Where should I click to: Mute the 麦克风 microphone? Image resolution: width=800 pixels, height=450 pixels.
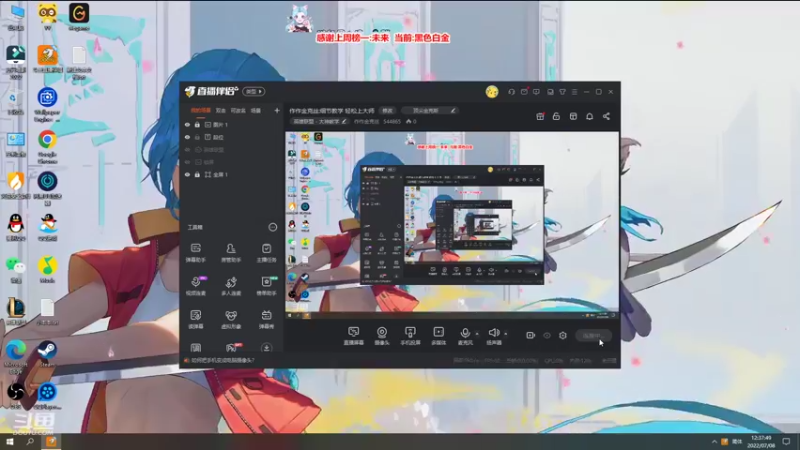pyautogui.click(x=464, y=336)
